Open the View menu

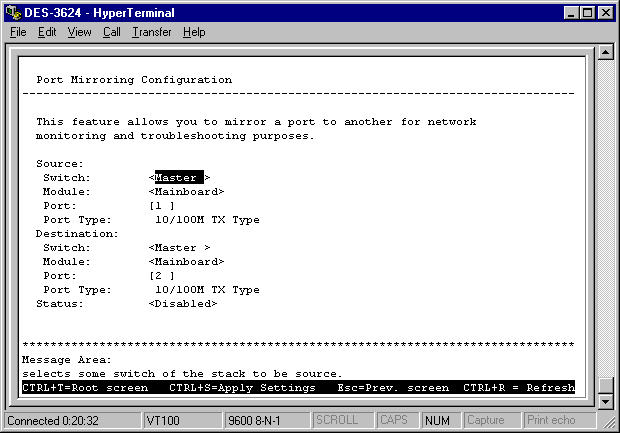pyautogui.click(x=79, y=32)
